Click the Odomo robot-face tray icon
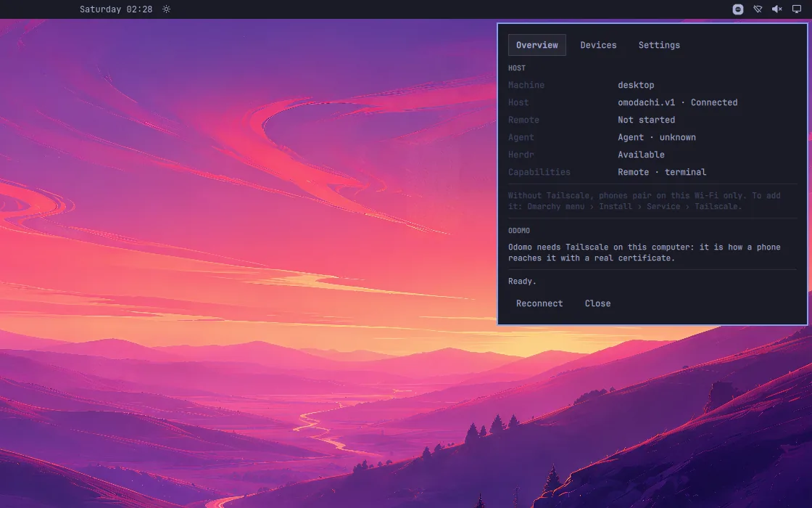The image size is (812, 508). tap(738, 9)
